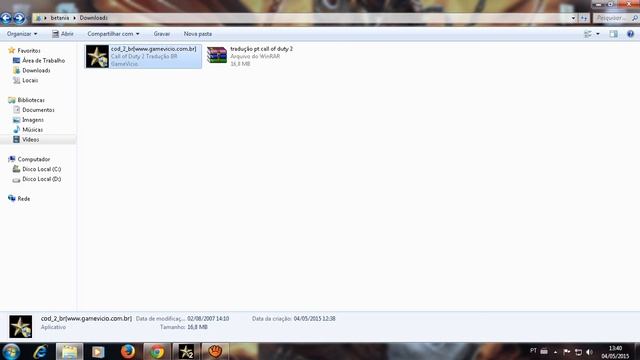
Task: Select betania in the address path
Action: 60,18
